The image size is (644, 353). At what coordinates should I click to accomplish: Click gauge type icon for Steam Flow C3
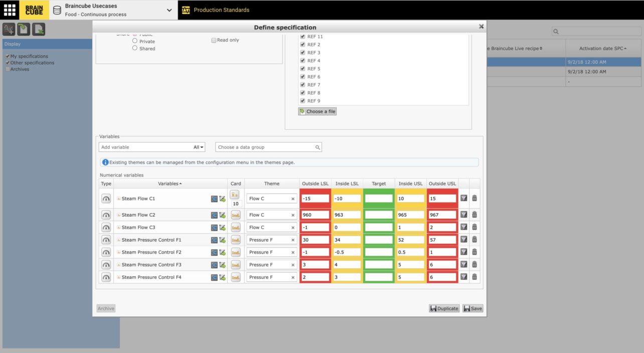click(x=106, y=227)
